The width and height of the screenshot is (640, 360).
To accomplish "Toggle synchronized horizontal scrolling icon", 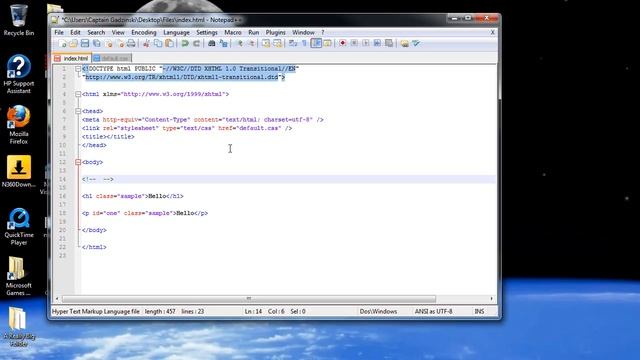I will tap(277, 43).
